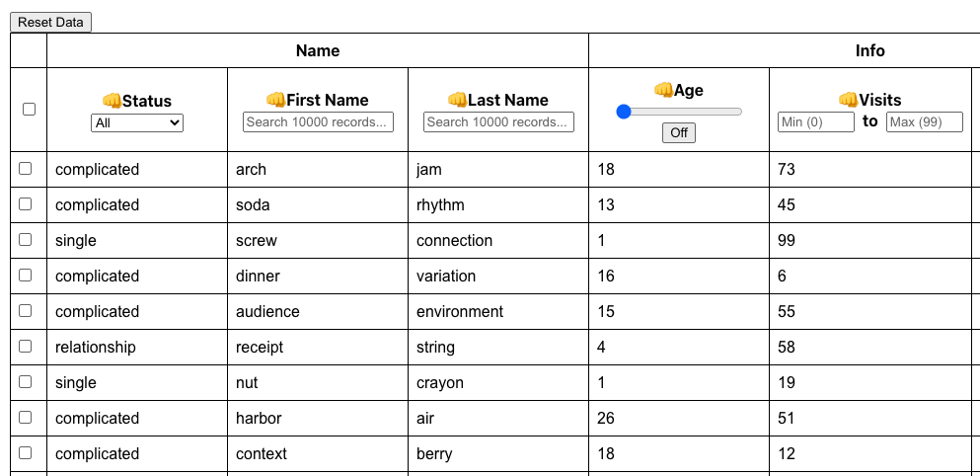Image resolution: width=980 pixels, height=476 pixels.
Task: Toggle grouping via Last Name fist icon
Action: point(458,100)
